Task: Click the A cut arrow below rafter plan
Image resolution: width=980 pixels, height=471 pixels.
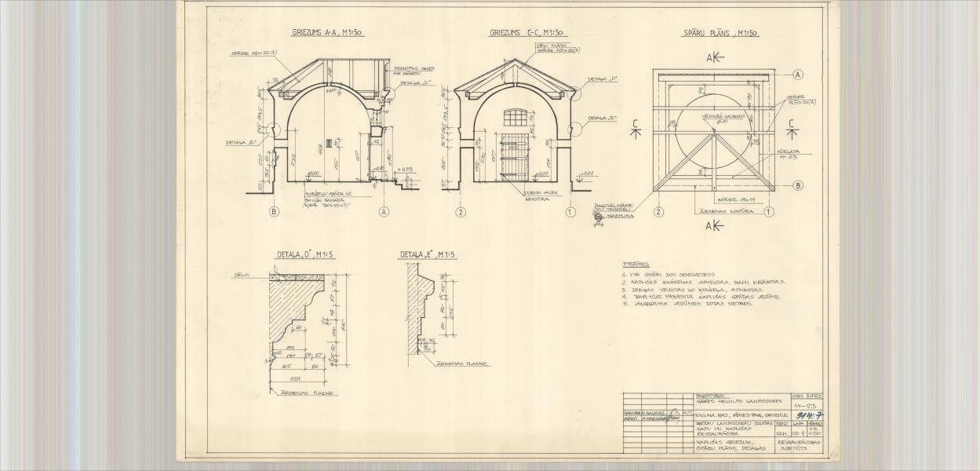Action: (714, 226)
